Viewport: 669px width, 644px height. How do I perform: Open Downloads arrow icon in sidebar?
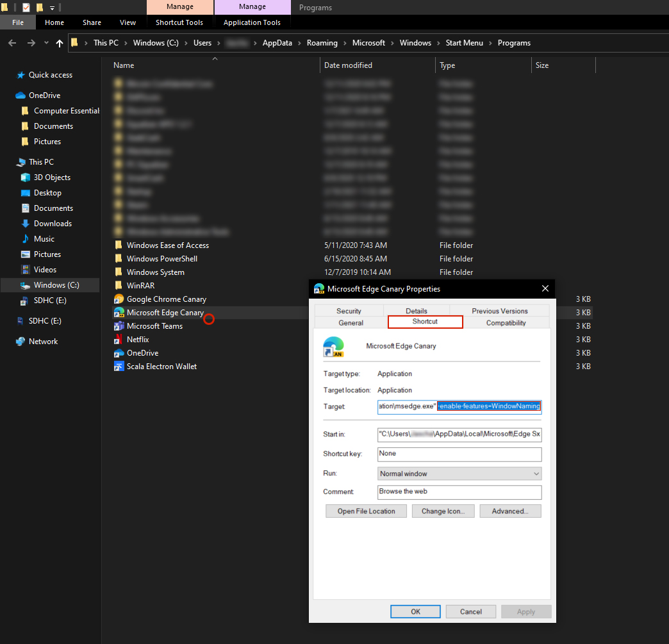tap(26, 224)
